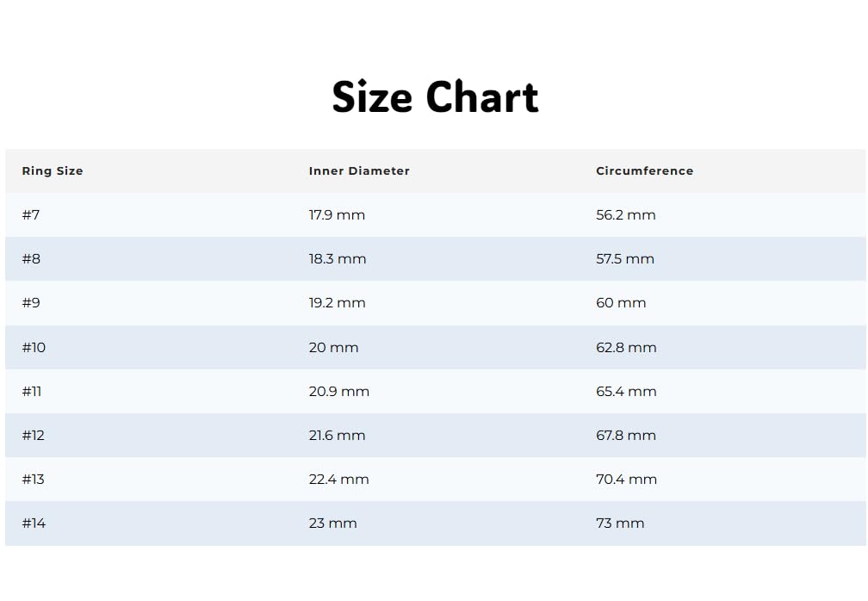Select the Inner Diameter column header
The width and height of the screenshot is (868, 601).
(x=359, y=171)
